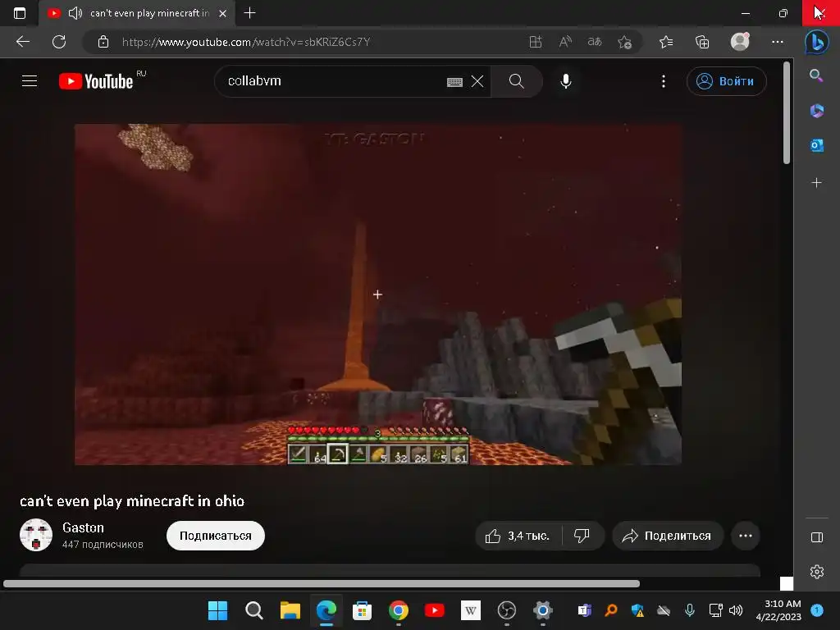This screenshot has height=630, width=840.
Task: Add a new sidebar app with plus
Action: click(x=816, y=183)
